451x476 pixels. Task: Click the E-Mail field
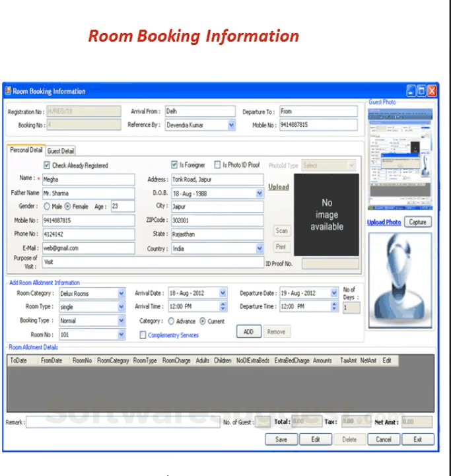pyautogui.click(x=88, y=248)
